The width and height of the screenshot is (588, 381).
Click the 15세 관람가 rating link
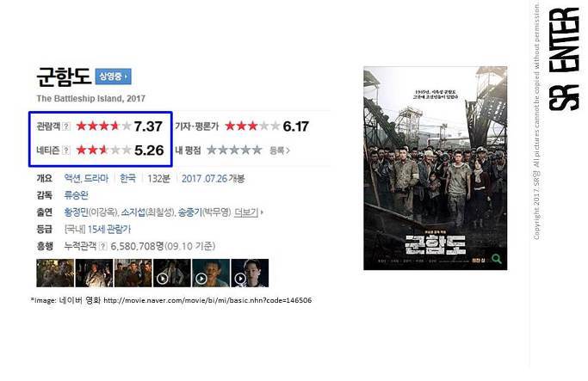[109, 230]
